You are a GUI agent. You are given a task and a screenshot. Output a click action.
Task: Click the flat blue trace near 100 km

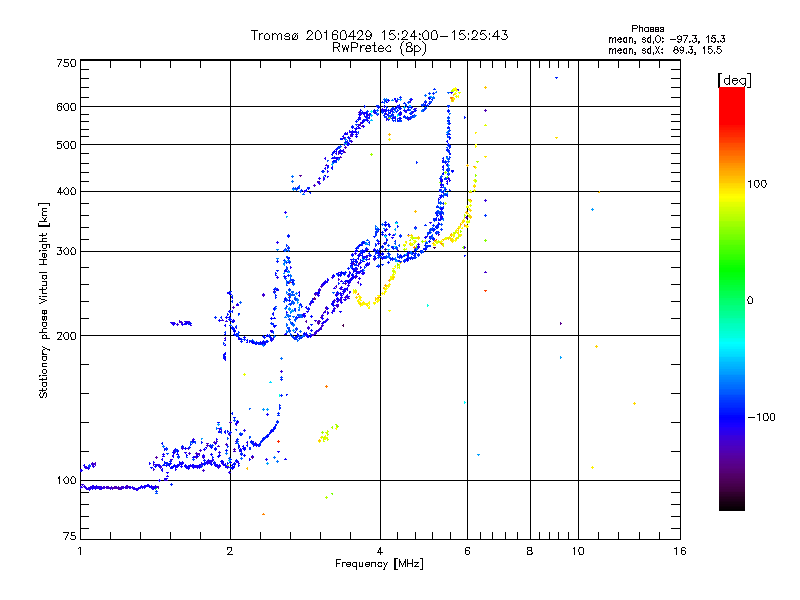coord(120,488)
